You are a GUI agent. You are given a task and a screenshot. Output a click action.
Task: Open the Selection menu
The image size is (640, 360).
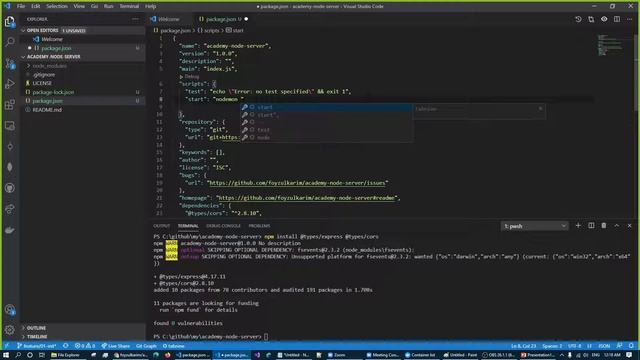(x=57, y=6)
